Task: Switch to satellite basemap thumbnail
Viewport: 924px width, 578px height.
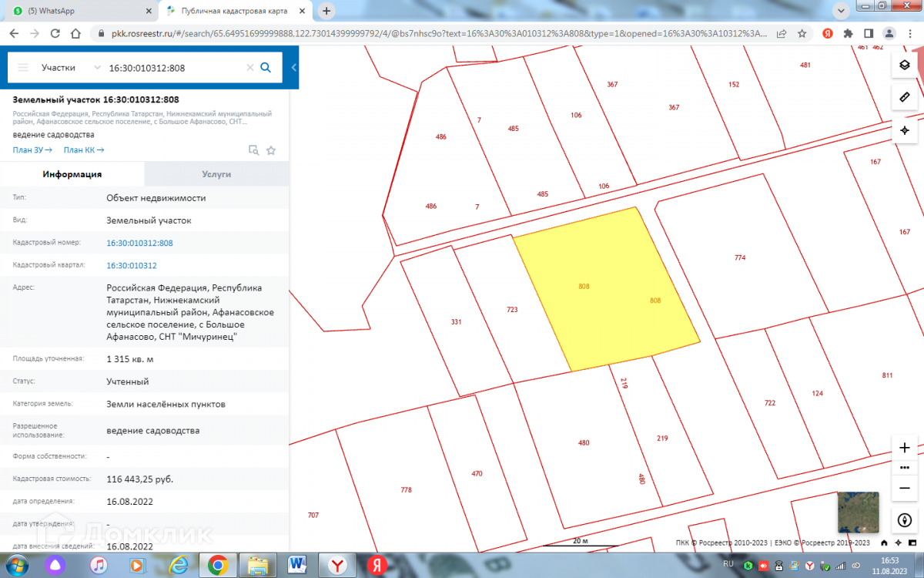Action: (x=858, y=512)
